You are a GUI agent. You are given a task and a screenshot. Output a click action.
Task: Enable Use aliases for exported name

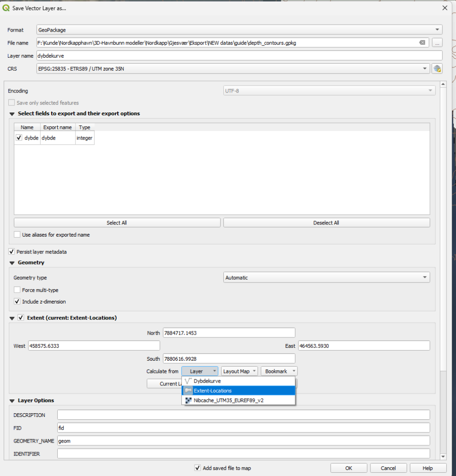(x=18, y=235)
